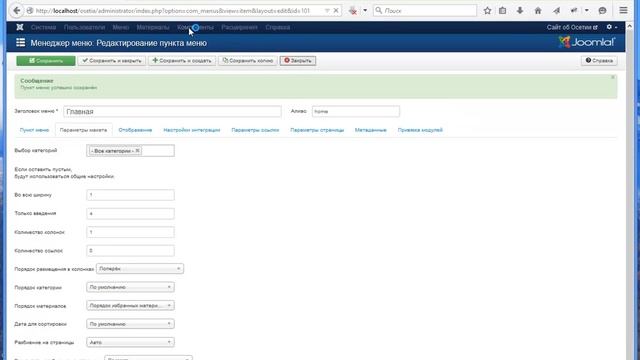Open the Дата для сортировки dropdown
640x360 pixels.
131,324
